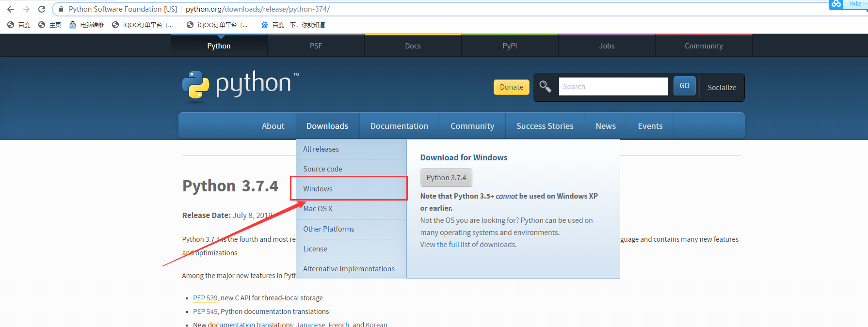Select All releases in Downloads menu
868x327 pixels.
coord(351,149)
